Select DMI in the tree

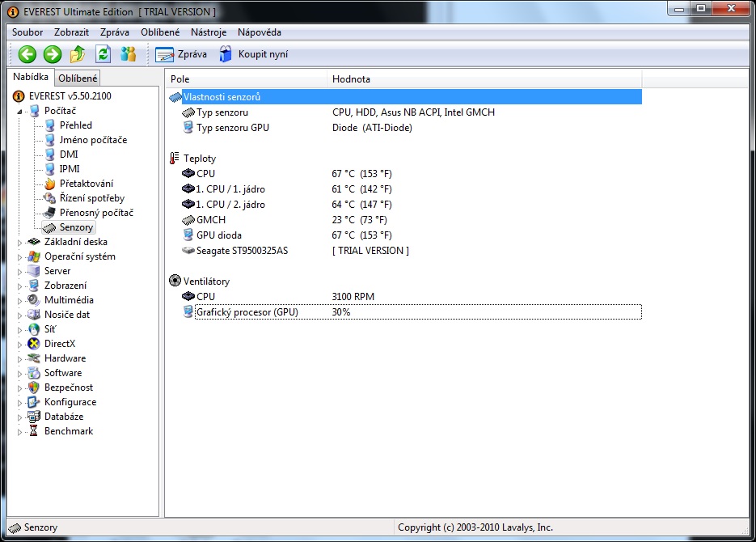(69, 155)
